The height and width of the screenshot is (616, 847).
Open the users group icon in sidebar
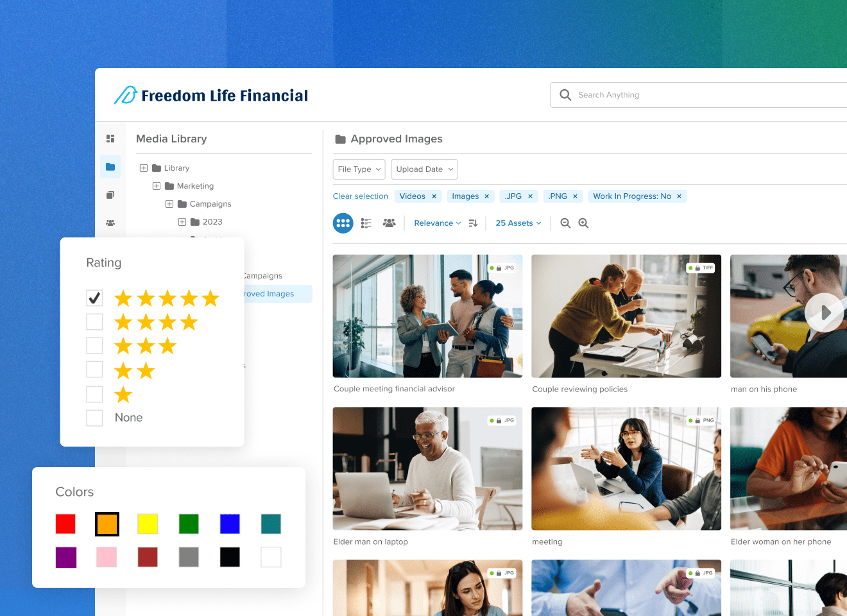[x=110, y=223]
